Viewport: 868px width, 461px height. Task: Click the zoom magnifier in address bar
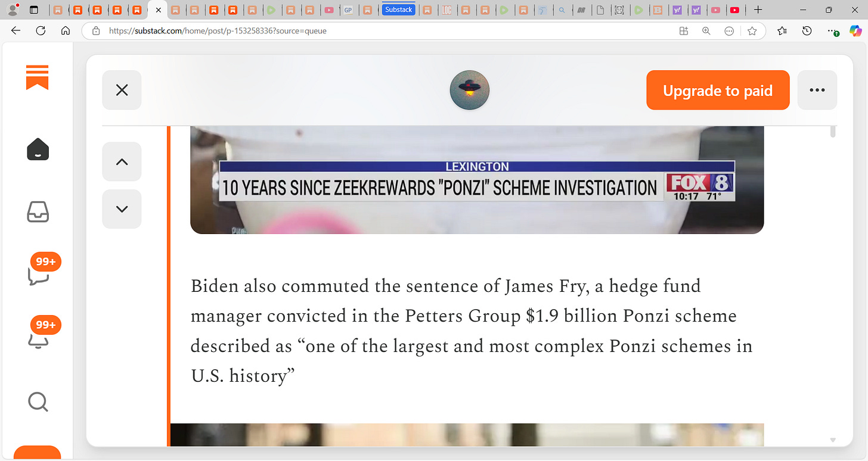click(x=706, y=31)
